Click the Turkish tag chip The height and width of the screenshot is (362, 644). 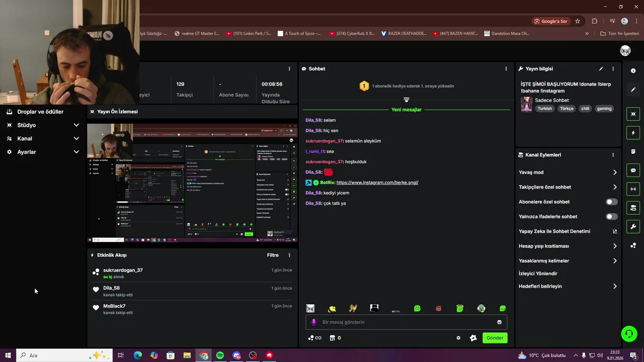click(x=544, y=109)
